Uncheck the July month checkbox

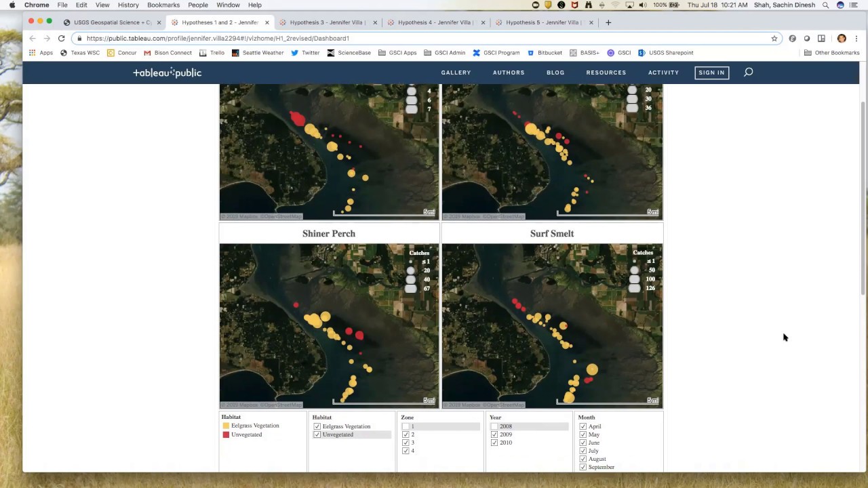pos(583,451)
